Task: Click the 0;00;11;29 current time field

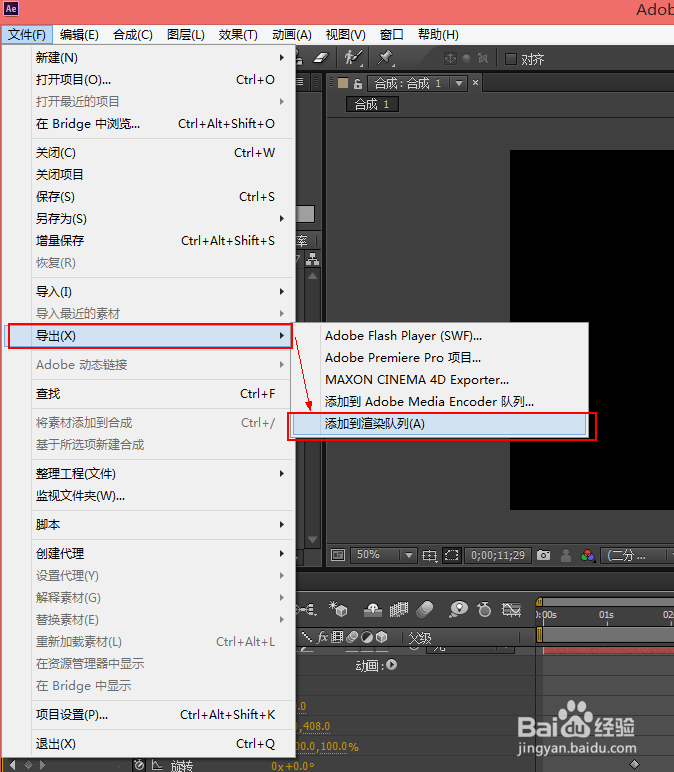Action: coord(498,555)
